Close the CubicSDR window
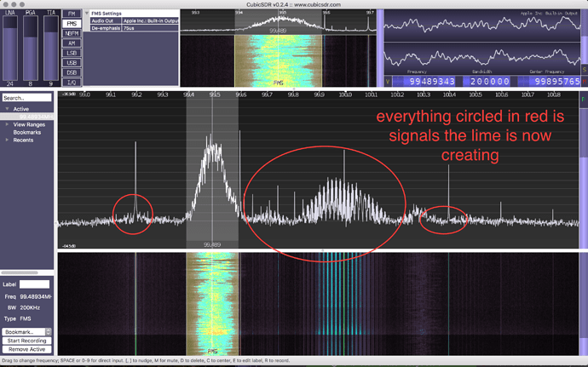 tap(6, 4)
